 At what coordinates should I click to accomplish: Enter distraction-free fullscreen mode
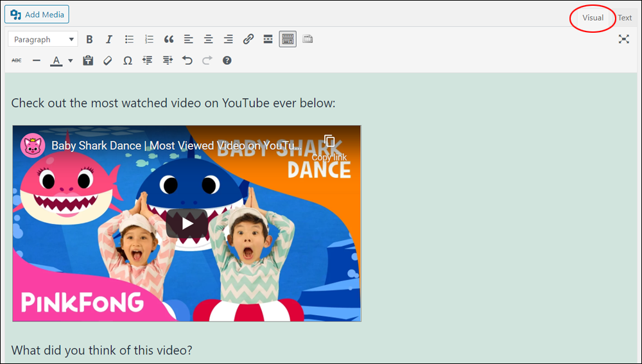tap(623, 39)
